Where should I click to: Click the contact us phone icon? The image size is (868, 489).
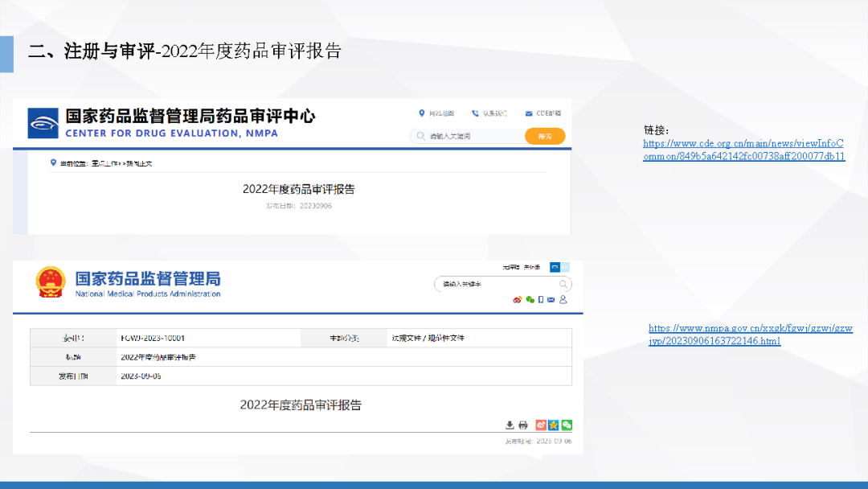pyautogui.click(x=475, y=113)
